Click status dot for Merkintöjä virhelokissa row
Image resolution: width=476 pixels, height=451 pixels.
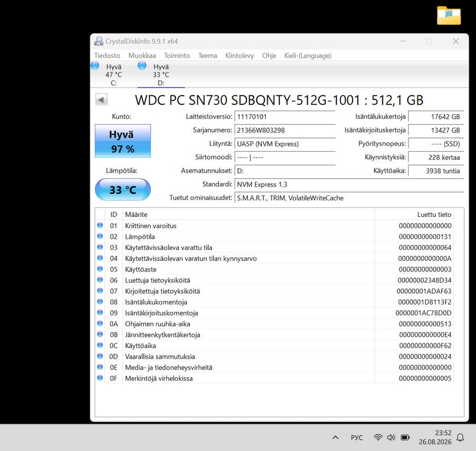click(100, 378)
